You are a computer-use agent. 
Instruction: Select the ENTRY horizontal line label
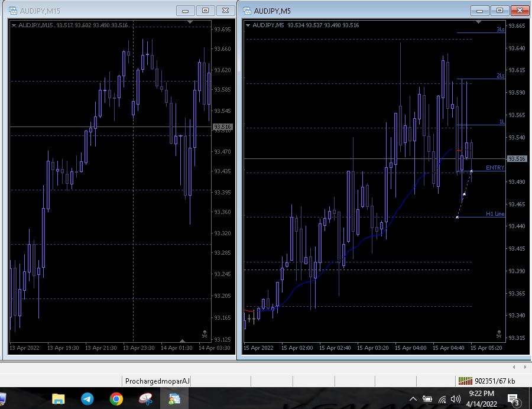click(495, 167)
